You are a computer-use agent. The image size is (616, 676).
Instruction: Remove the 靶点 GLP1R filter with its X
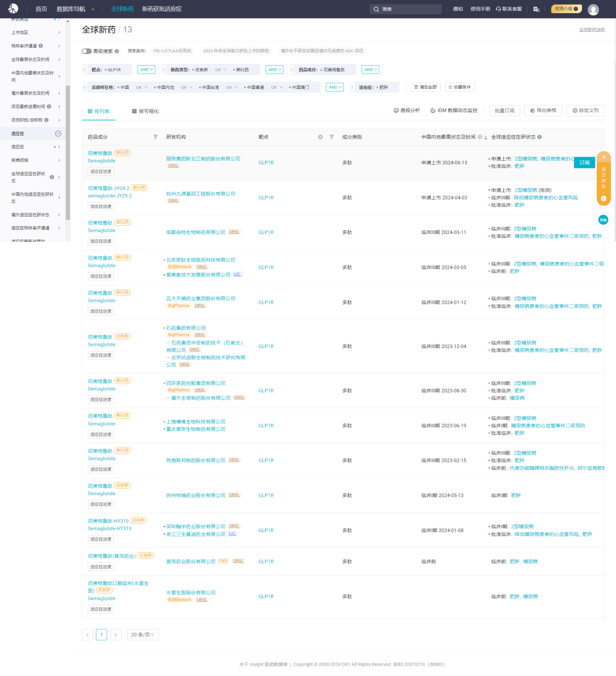pos(85,70)
